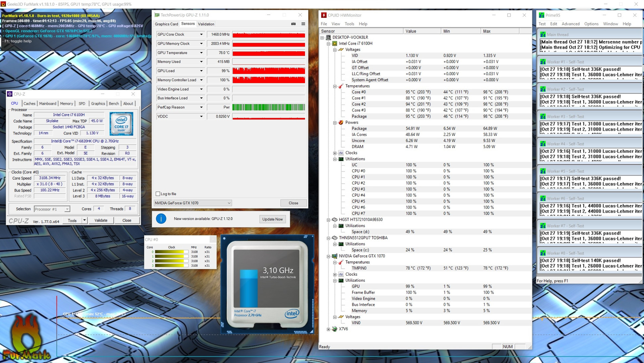Click the Update Now button

point(272,219)
